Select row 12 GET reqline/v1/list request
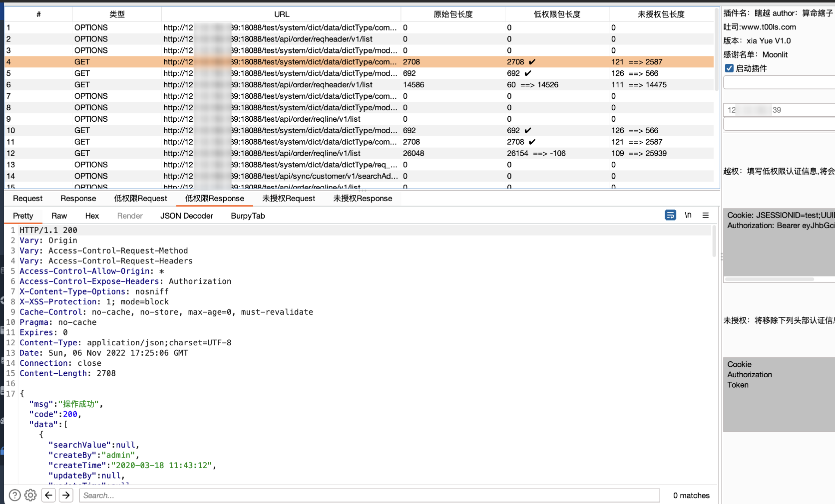The height and width of the screenshot is (504, 835). pos(359,153)
